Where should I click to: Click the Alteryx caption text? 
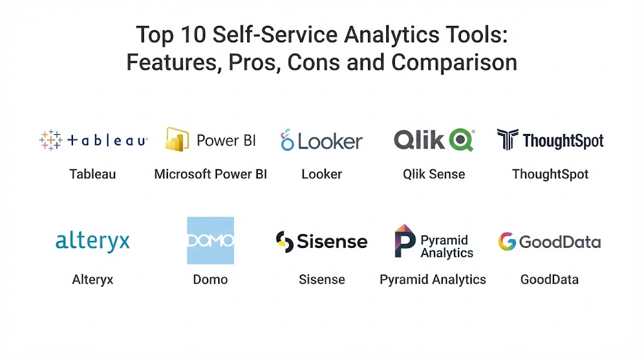click(x=92, y=280)
